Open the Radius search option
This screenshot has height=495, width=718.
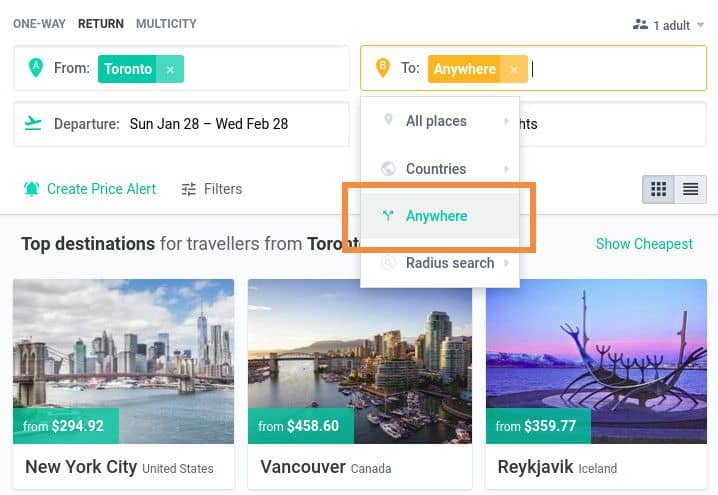click(x=440, y=263)
